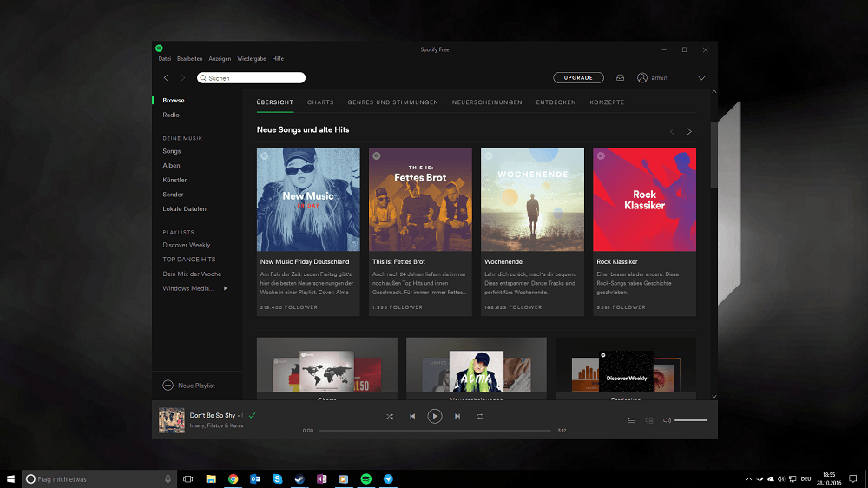
Task: Click the Rock Klassiker title text
Action: [616, 261]
